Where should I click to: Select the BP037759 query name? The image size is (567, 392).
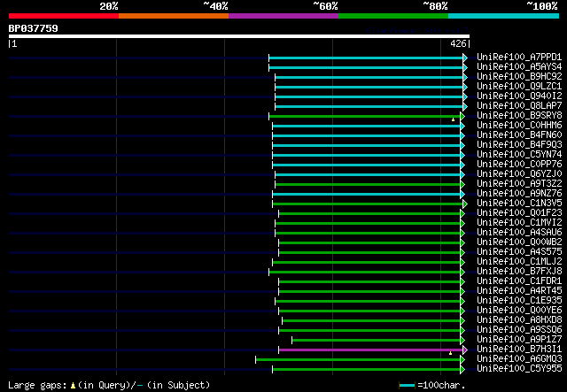[x=34, y=28]
